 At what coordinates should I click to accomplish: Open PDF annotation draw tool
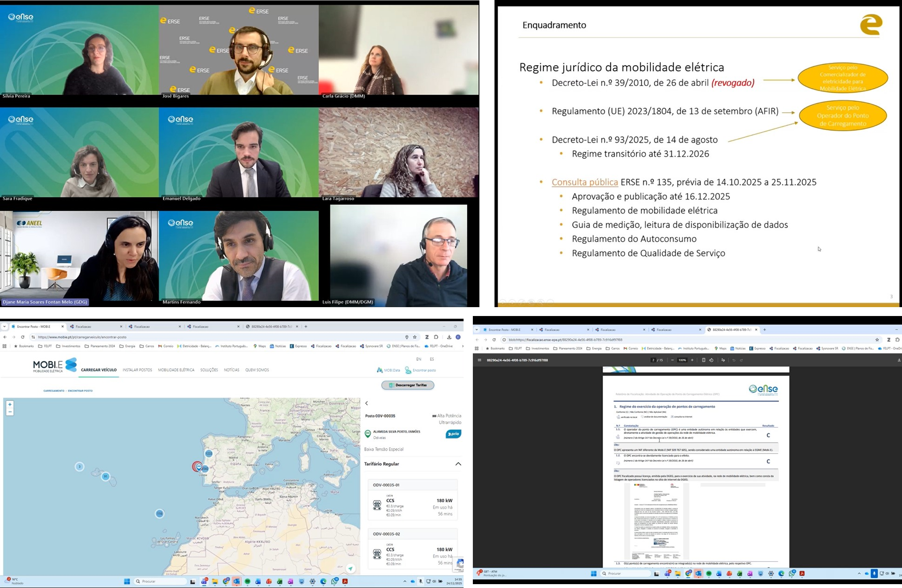click(x=723, y=360)
